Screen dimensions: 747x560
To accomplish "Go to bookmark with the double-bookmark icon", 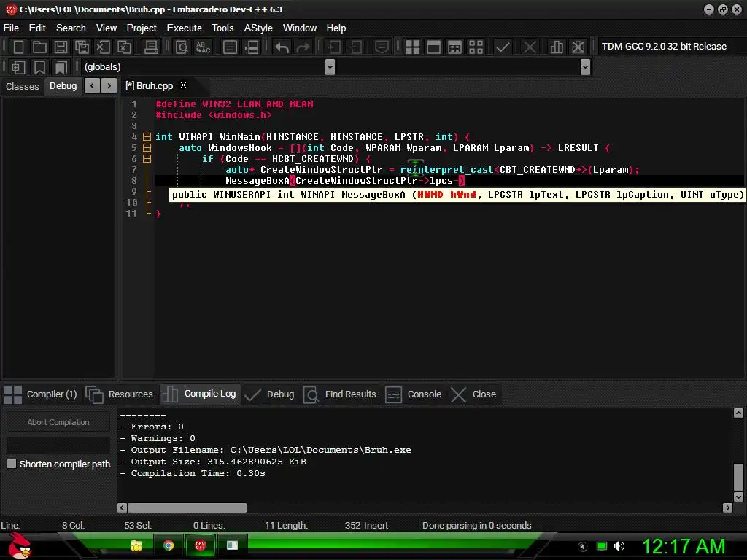I will pyautogui.click(x=61, y=67).
